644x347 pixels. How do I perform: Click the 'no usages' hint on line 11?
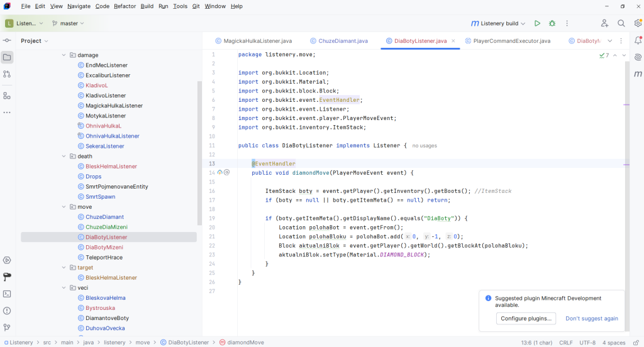[425, 146]
